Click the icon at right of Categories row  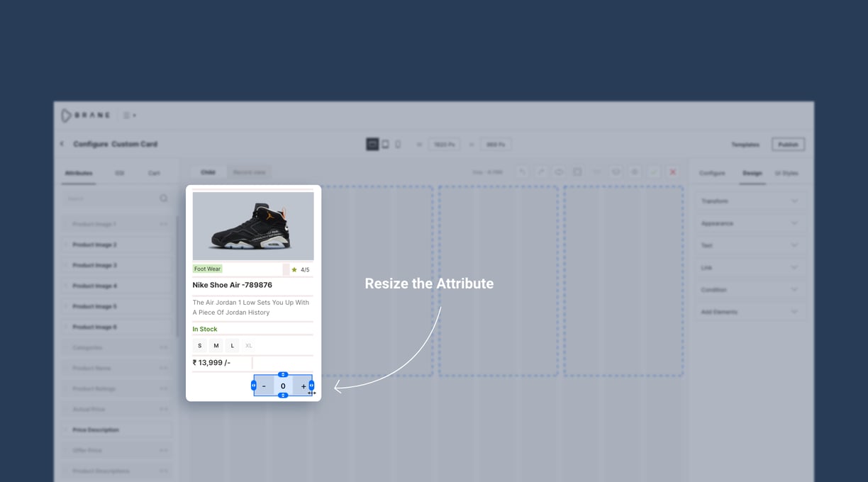(163, 347)
